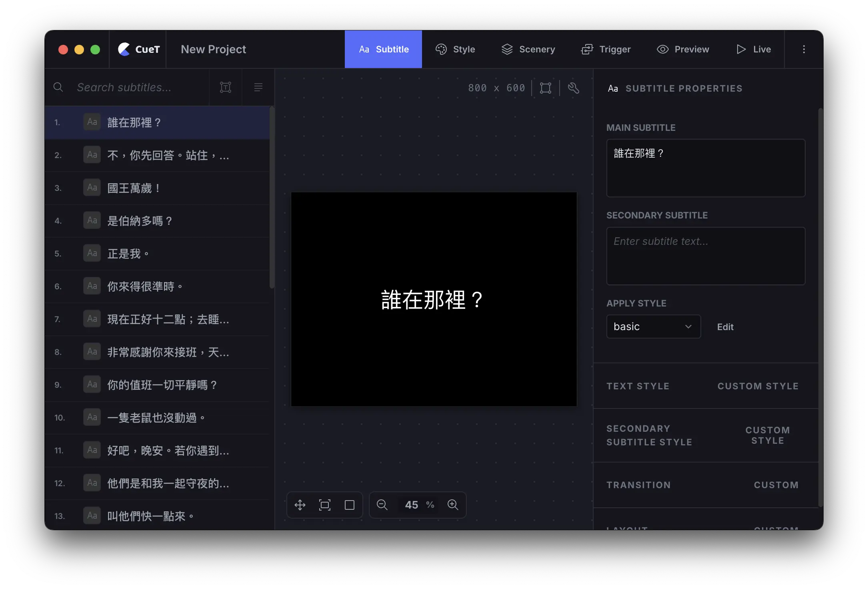Click the Main Subtitle text box
Screen dimensions: 868x589
click(x=706, y=168)
